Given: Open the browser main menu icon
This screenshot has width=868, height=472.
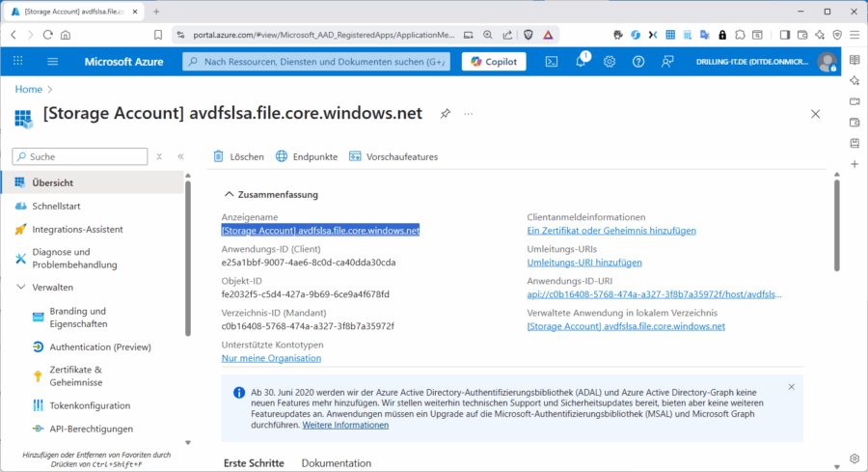Looking at the screenshot, I should 854,35.
